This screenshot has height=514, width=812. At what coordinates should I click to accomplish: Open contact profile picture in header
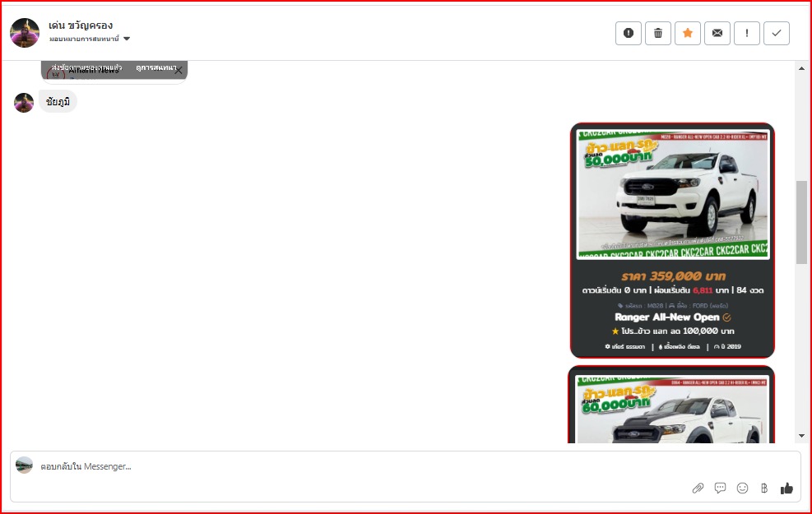pos(25,33)
